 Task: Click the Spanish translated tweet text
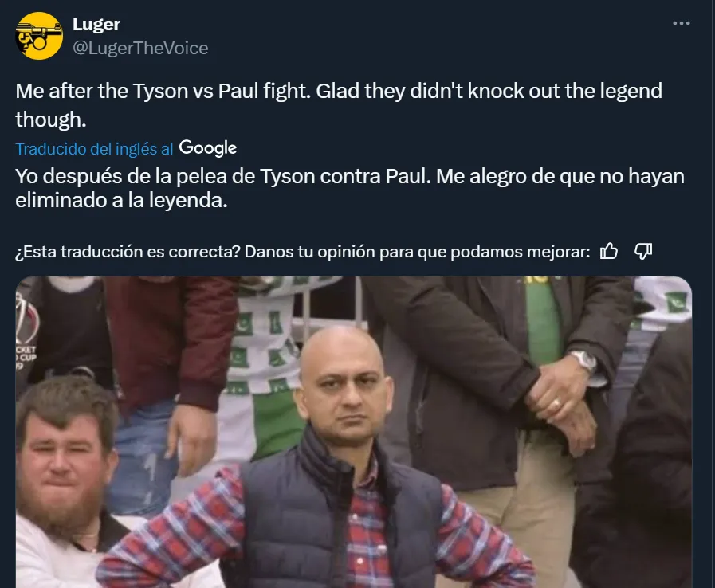(350, 188)
